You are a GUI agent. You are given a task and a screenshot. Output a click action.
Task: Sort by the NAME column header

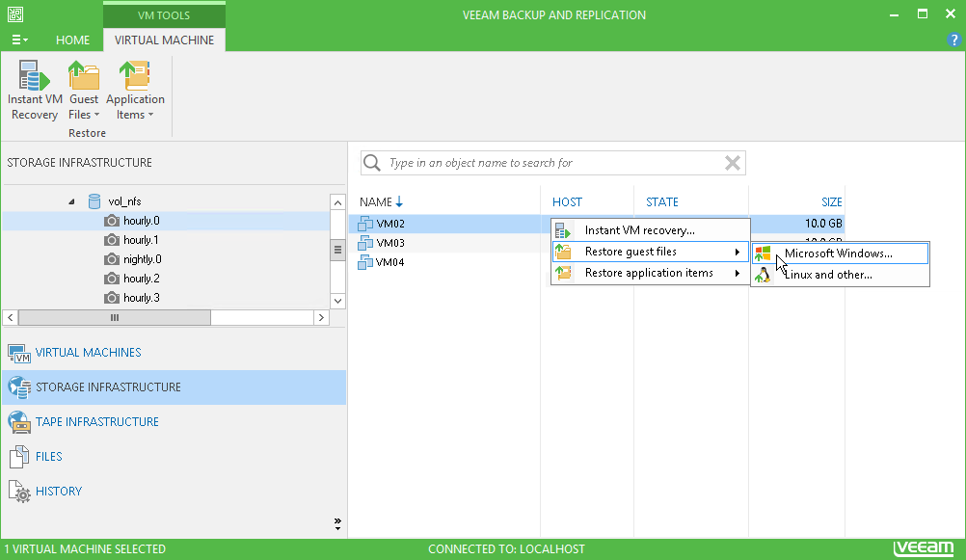(376, 202)
